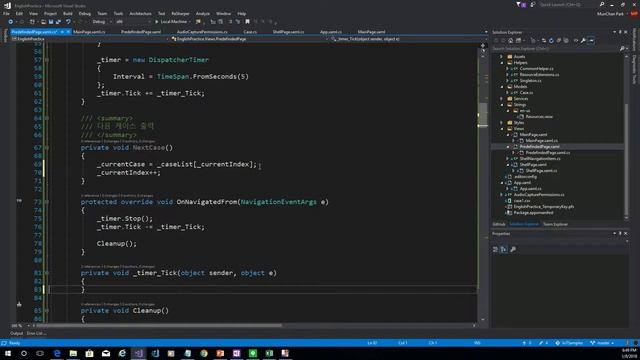Switch to the Case.cs editor tab

coord(250,31)
